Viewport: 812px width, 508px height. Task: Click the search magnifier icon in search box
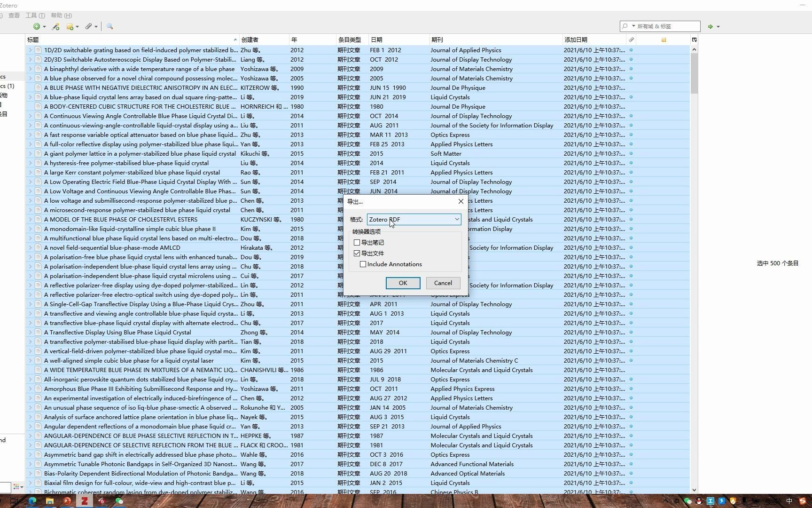625,26
